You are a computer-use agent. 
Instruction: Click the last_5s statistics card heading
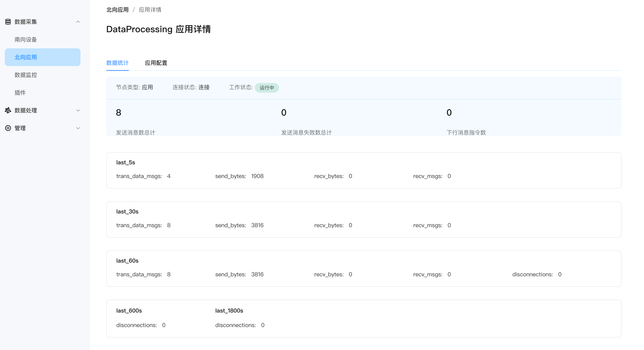126,162
